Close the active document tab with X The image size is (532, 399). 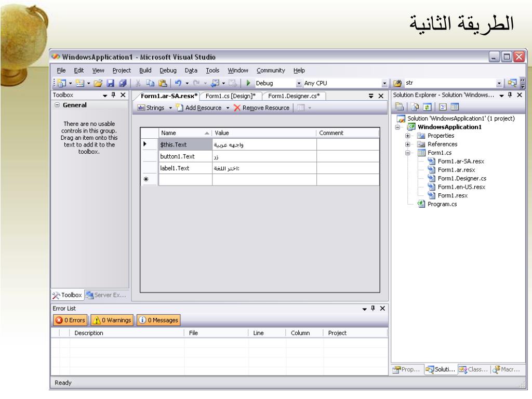click(381, 96)
